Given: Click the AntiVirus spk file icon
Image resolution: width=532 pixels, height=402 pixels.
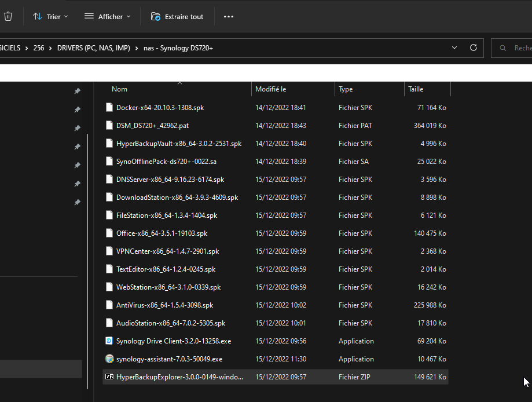Looking at the screenshot, I should point(109,305).
